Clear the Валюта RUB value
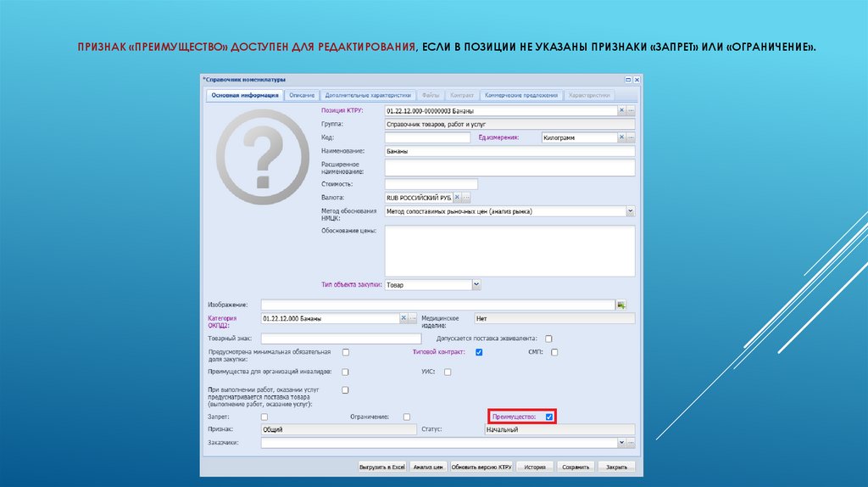 point(457,197)
